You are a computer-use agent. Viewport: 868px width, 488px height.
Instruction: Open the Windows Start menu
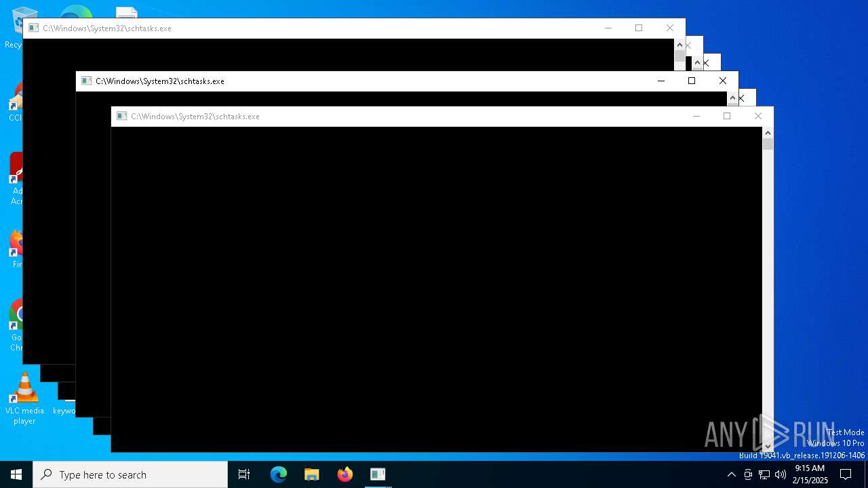(16, 474)
